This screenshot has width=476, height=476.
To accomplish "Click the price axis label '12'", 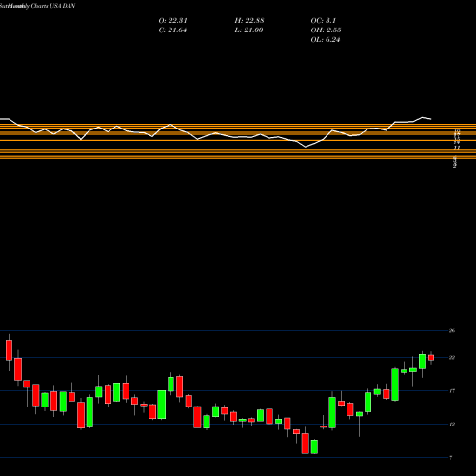I will click(x=452, y=425).
